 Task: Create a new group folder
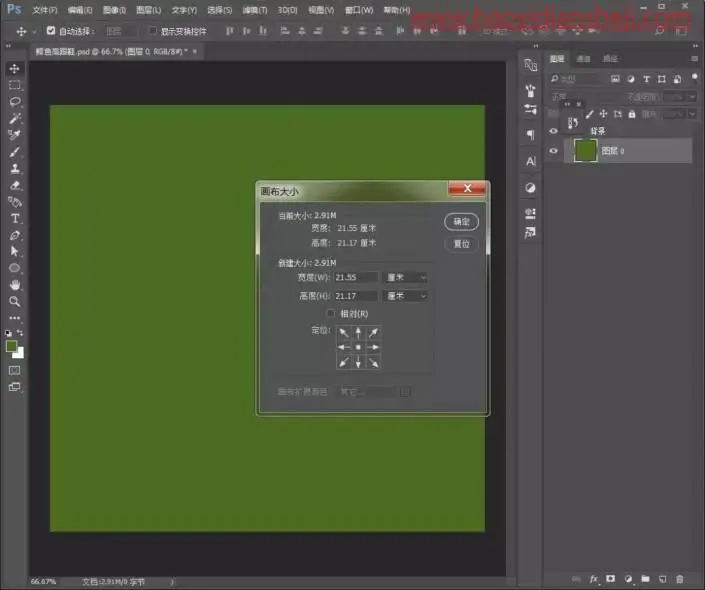[645, 579]
